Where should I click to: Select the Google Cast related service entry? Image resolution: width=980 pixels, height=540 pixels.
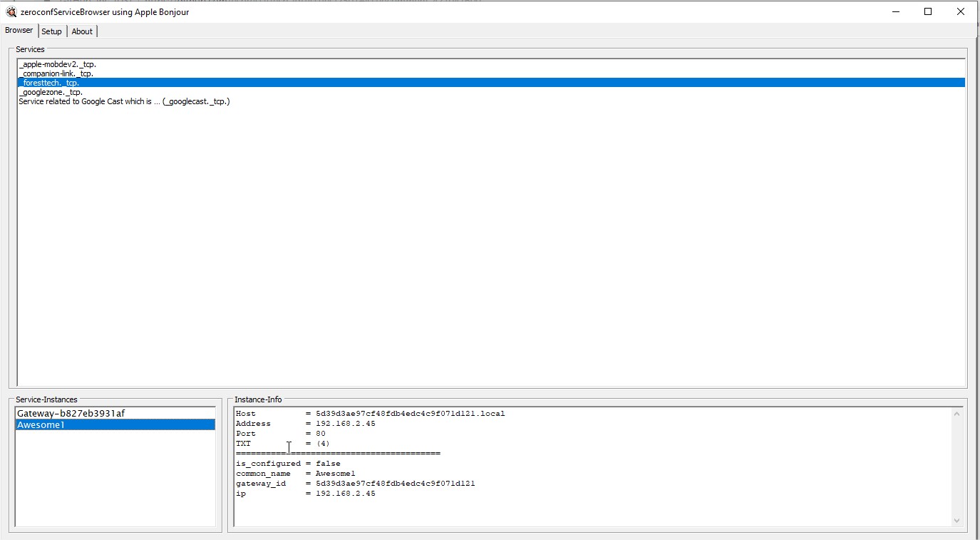point(124,101)
